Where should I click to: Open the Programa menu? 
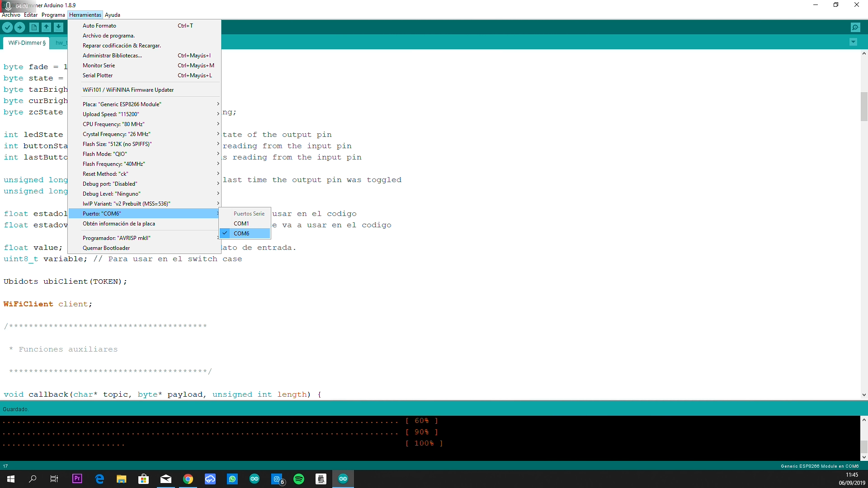click(53, 15)
